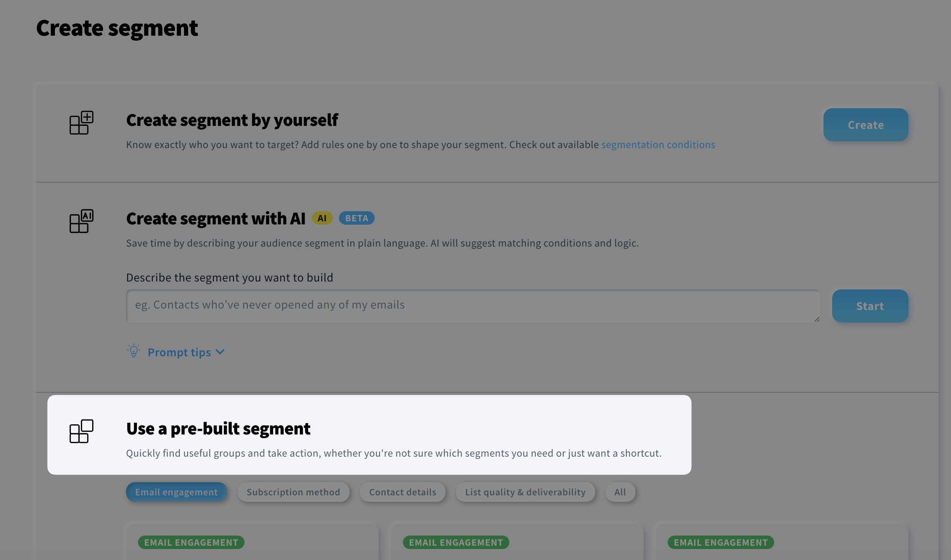Deselect the Email engagement filter chip

pyautogui.click(x=176, y=492)
